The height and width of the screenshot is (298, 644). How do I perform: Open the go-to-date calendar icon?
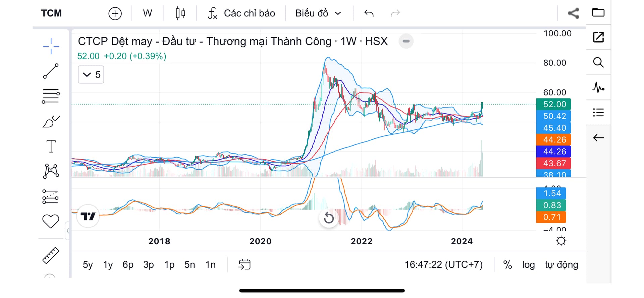[245, 265]
